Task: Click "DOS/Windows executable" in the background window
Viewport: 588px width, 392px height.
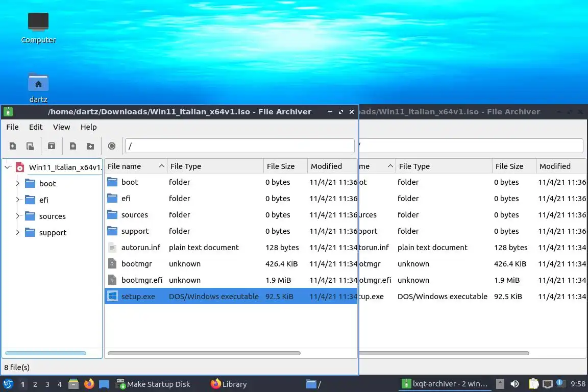Action: coord(443,297)
